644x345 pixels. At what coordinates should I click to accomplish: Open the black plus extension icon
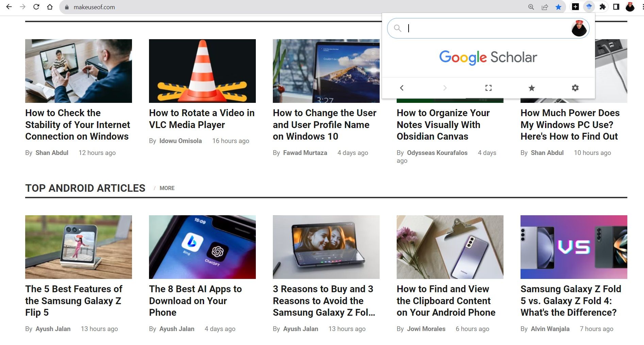(575, 7)
